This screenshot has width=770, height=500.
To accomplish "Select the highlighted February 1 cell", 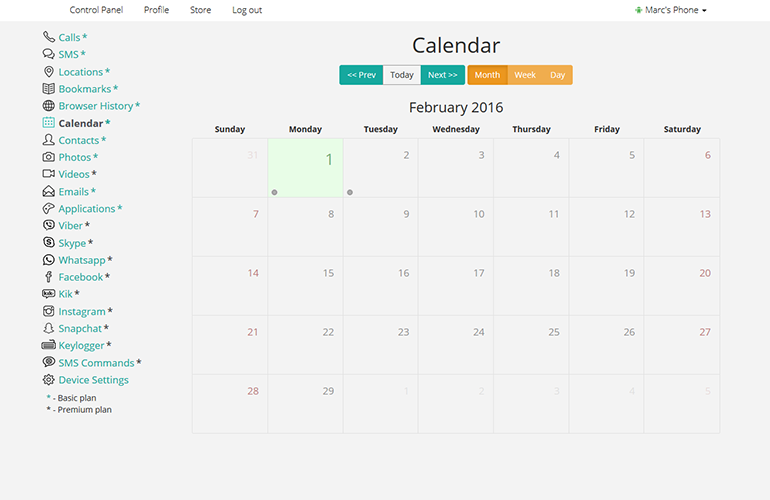I will [305, 168].
